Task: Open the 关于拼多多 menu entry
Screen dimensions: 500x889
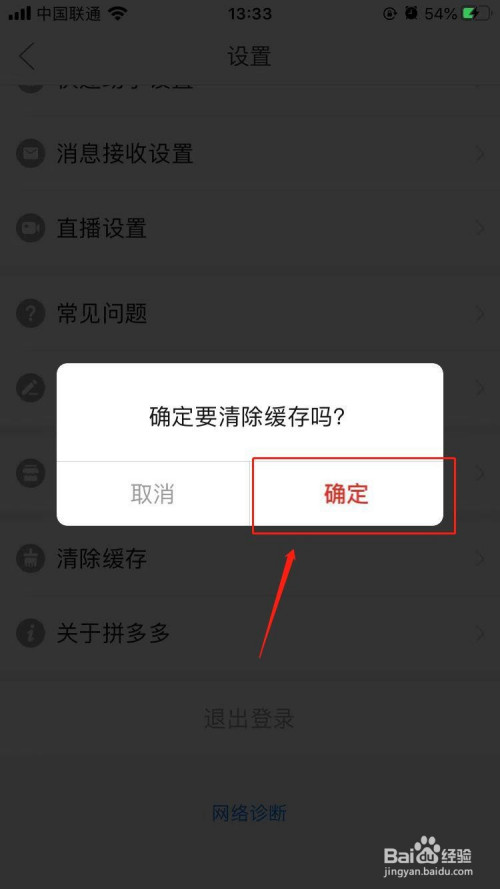Action: click(x=250, y=633)
